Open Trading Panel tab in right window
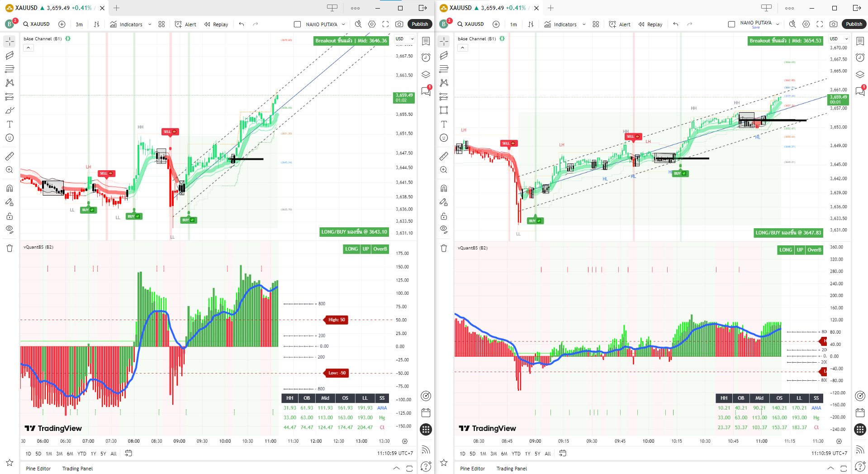 pyautogui.click(x=512, y=469)
